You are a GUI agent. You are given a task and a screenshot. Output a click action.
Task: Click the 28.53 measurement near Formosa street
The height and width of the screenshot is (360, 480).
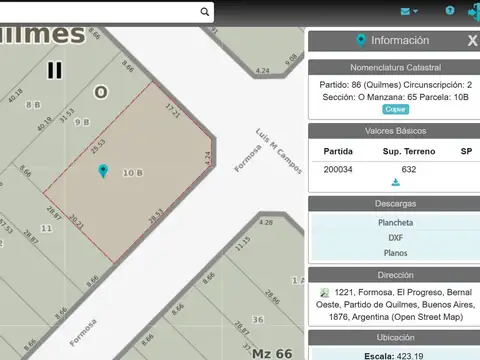coord(156,216)
